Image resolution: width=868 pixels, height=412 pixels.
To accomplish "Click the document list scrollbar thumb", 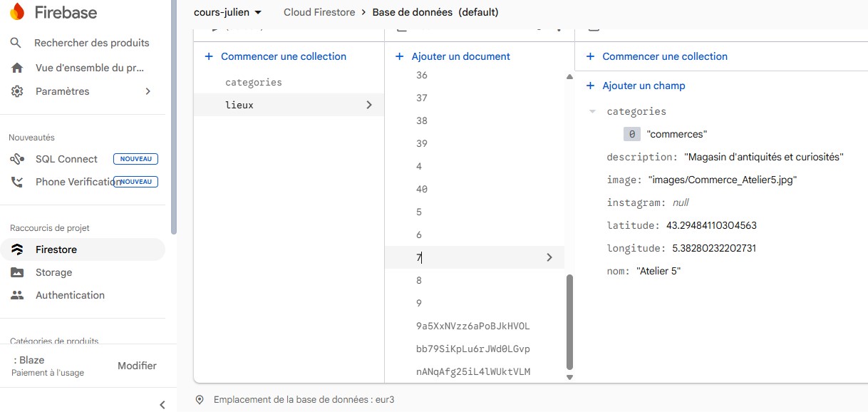I will 569,321.
